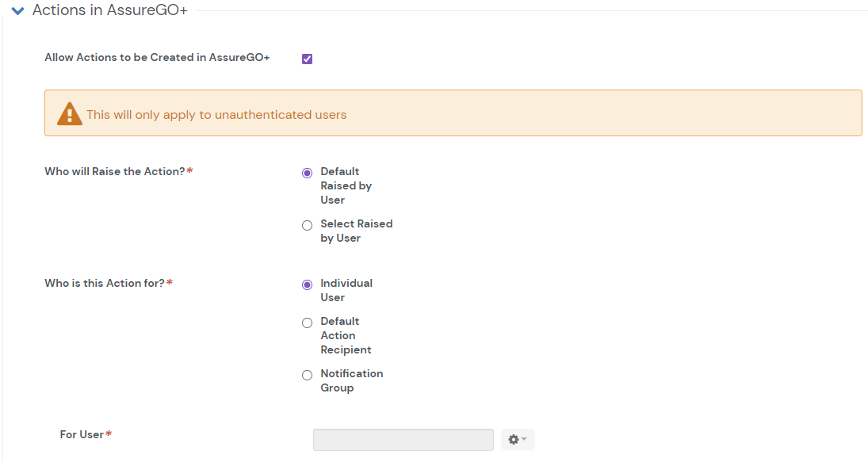The height and width of the screenshot is (462, 868).
Task: Click the orange warning triangle icon
Action: click(x=70, y=114)
